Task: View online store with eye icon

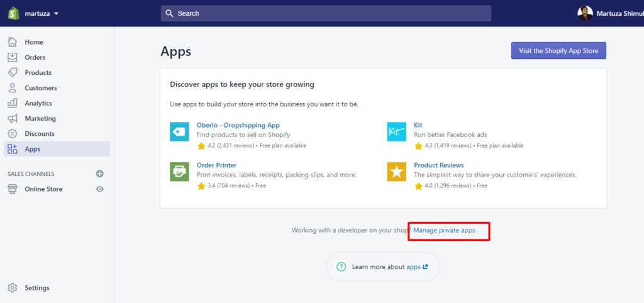Action: (100, 189)
